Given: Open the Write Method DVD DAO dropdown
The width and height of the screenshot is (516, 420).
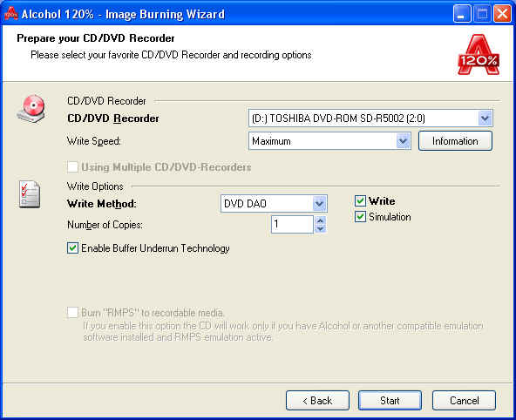Looking at the screenshot, I should point(319,204).
